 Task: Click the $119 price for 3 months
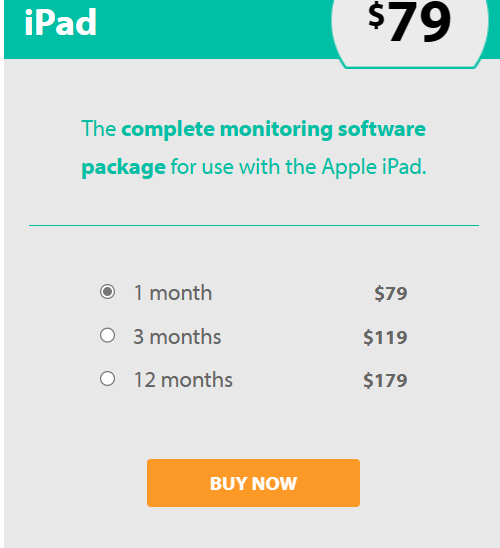[x=385, y=337]
